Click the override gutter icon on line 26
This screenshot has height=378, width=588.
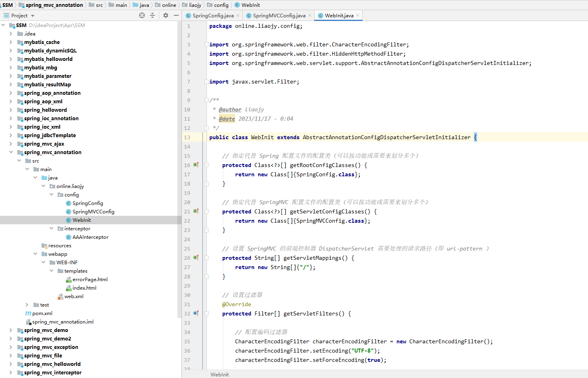[196, 257]
